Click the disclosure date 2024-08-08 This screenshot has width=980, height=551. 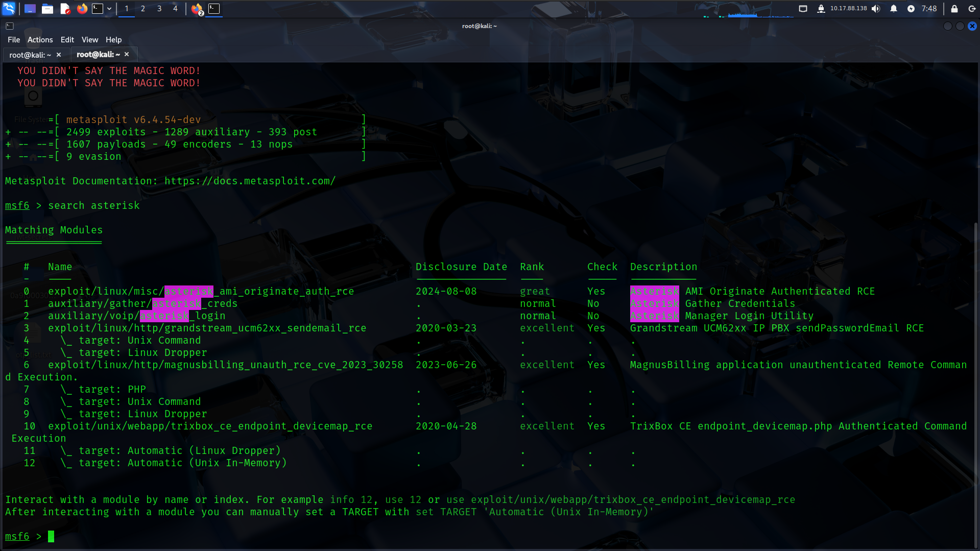pos(446,292)
